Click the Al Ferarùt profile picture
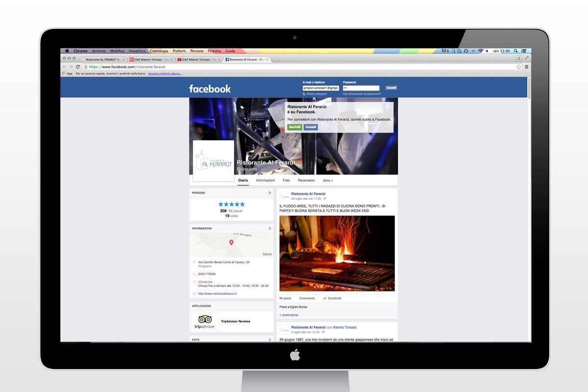Image resolution: width=588 pixels, height=392 pixels. (213, 161)
